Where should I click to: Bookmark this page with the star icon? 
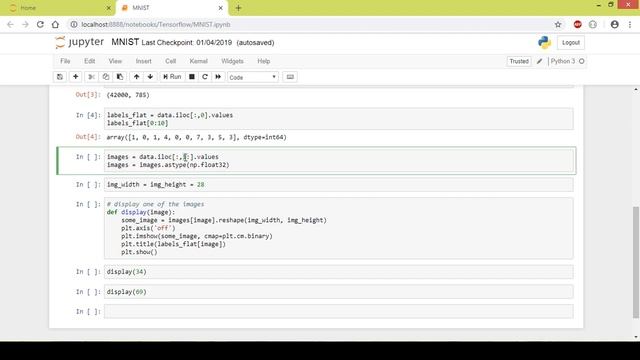(x=558, y=24)
